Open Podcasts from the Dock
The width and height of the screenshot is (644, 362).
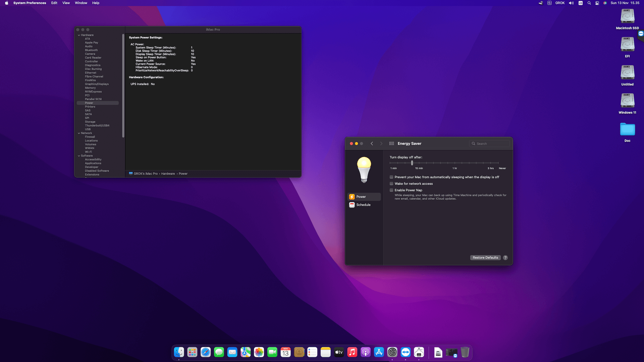pyautogui.click(x=365, y=352)
